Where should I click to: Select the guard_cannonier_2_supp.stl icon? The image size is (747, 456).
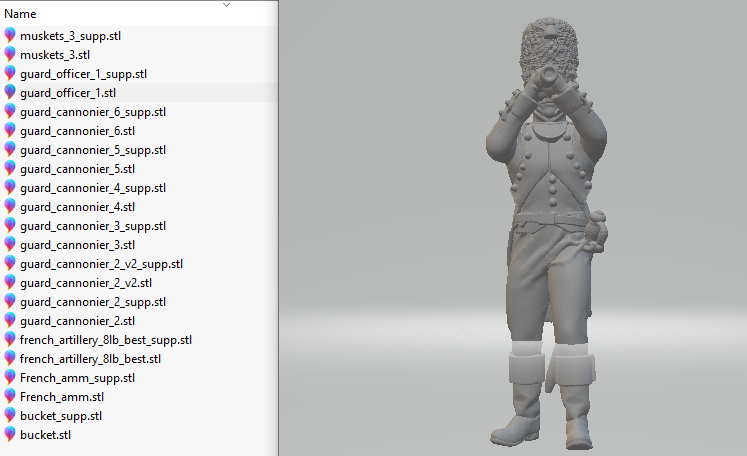click(x=10, y=302)
